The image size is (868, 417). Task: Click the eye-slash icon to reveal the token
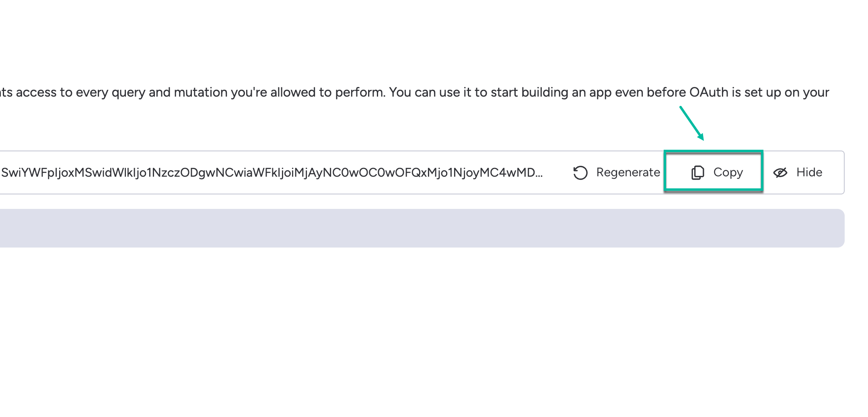tap(781, 172)
